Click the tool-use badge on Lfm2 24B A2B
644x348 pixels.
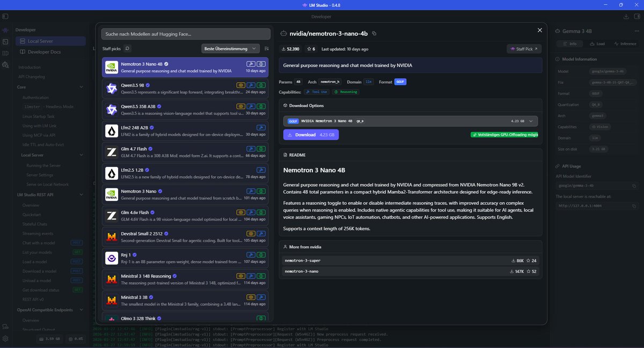coord(261,127)
